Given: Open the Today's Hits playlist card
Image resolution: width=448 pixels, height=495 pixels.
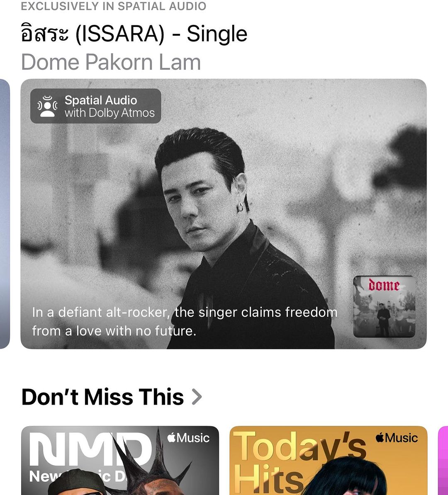Looking at the screenshot, I should point(328,461).
